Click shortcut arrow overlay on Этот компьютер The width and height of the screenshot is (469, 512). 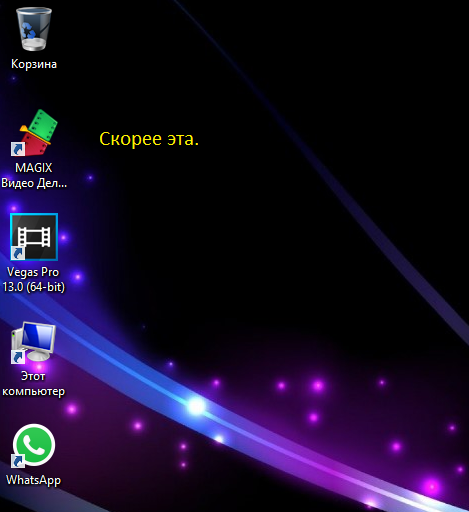point(18,357)
